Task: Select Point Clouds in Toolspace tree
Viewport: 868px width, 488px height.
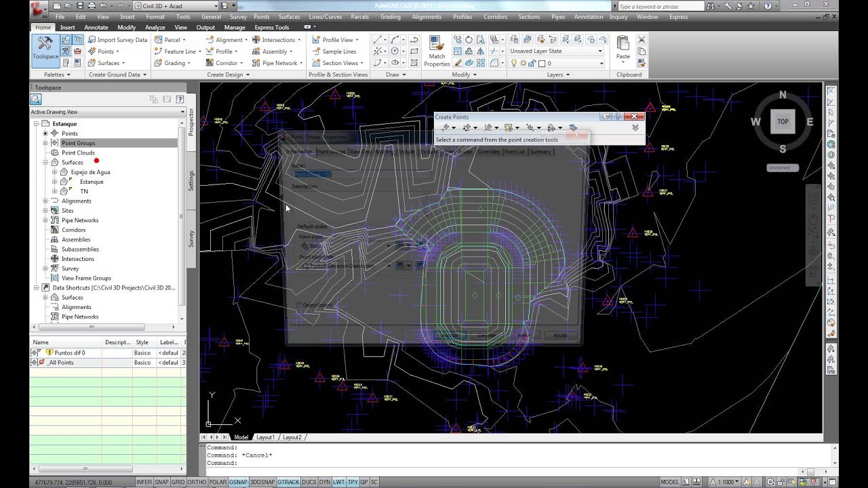Action: pos(78,153)
